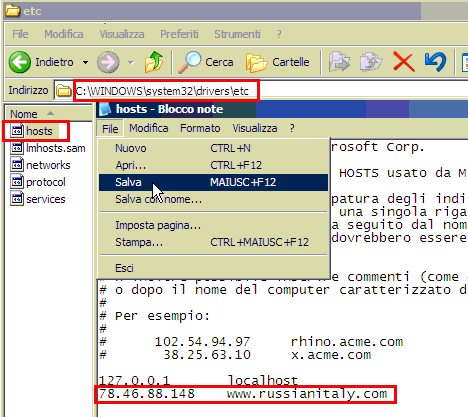The image size is (468, 417).
Task: Choose Salva in the File menu
Action: coord(213,182)
